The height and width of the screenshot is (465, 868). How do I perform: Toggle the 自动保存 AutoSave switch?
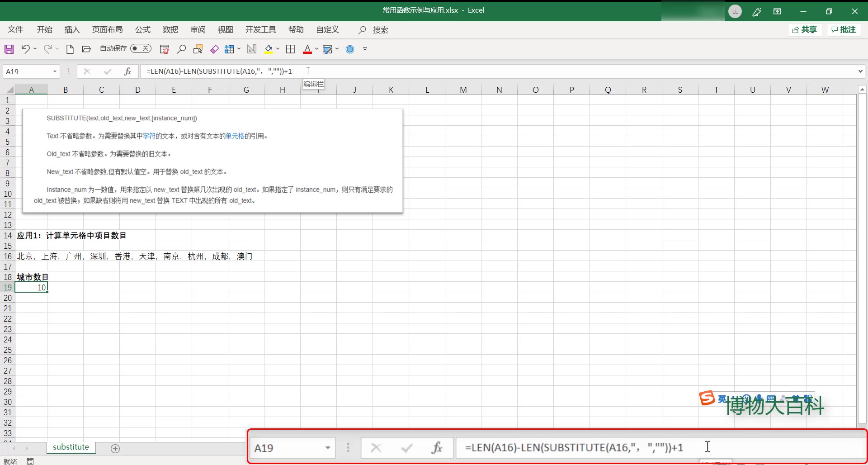pos(141,48)
